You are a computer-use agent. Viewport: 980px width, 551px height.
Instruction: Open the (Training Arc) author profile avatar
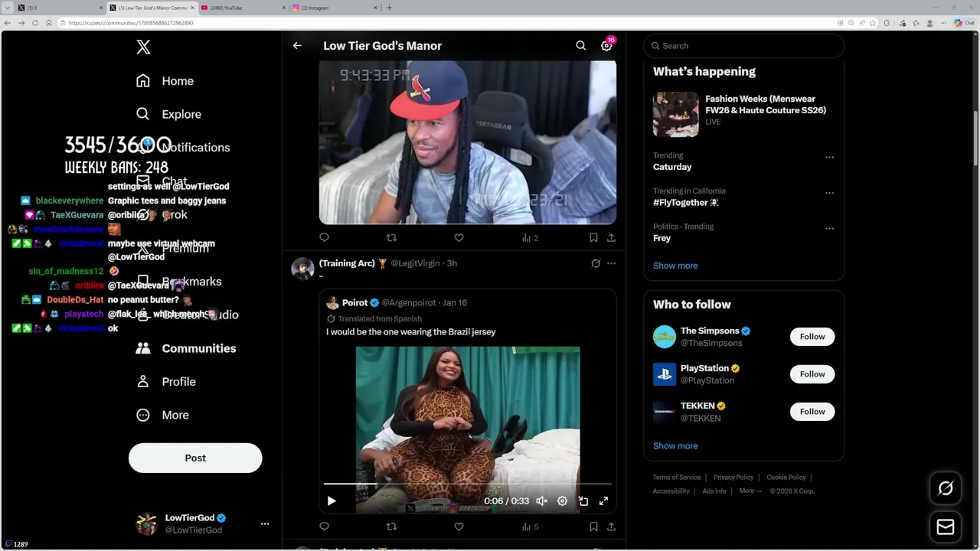(x=302, y=269)
